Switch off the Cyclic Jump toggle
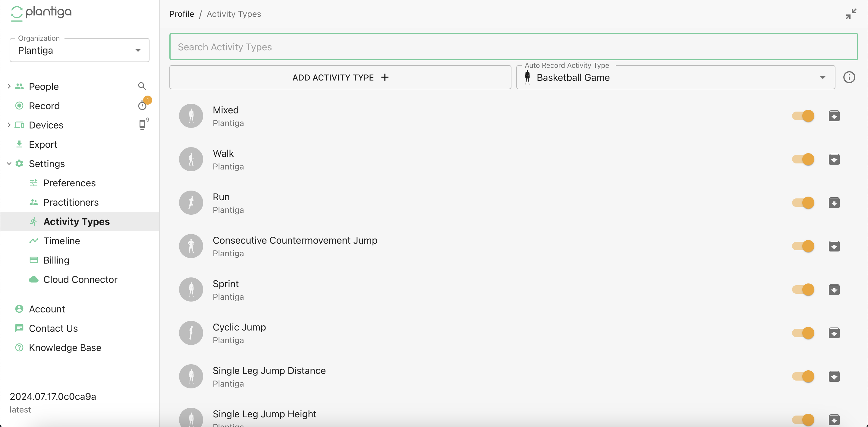This screenshot has height=427, width=868. pos(803,333)
